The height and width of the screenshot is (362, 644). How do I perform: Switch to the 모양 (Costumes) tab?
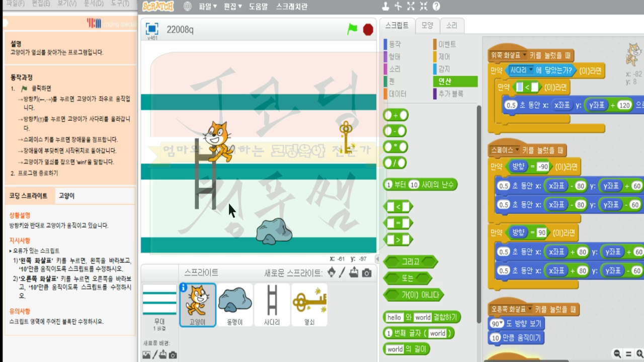click(427, 25)
